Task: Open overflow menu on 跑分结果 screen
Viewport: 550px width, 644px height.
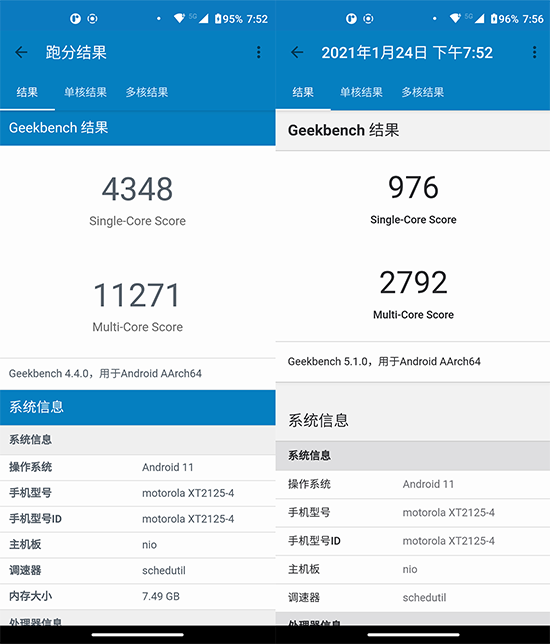Action: click(258, 52)
